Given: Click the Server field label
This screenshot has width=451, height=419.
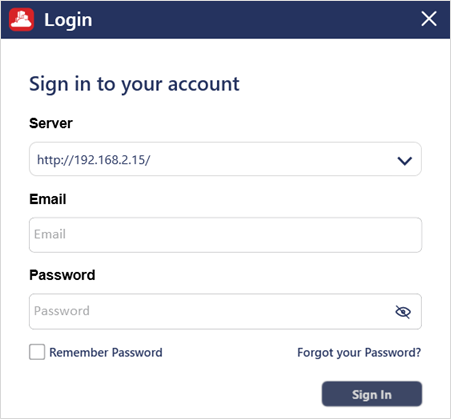Looking at the screenshot, I should pos(51,123).
